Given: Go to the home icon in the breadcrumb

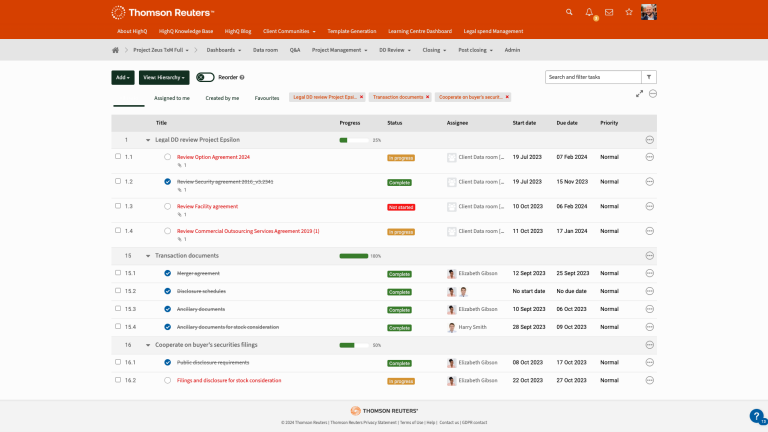Looking at the screenshot, I should [x=117, y=49].
